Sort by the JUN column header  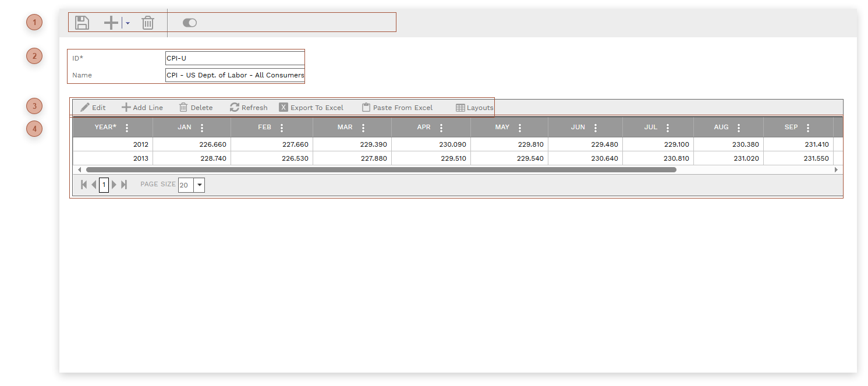[x=578, y=127]
